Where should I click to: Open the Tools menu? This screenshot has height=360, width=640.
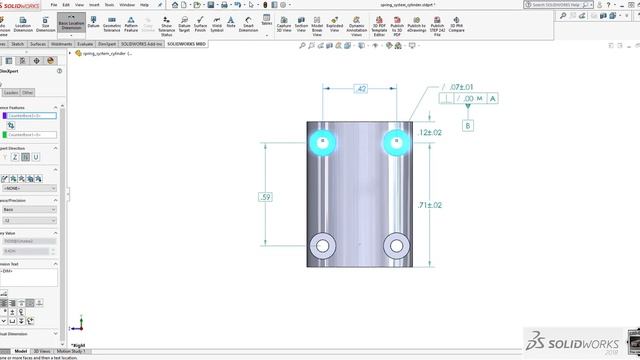click(109, 5)
